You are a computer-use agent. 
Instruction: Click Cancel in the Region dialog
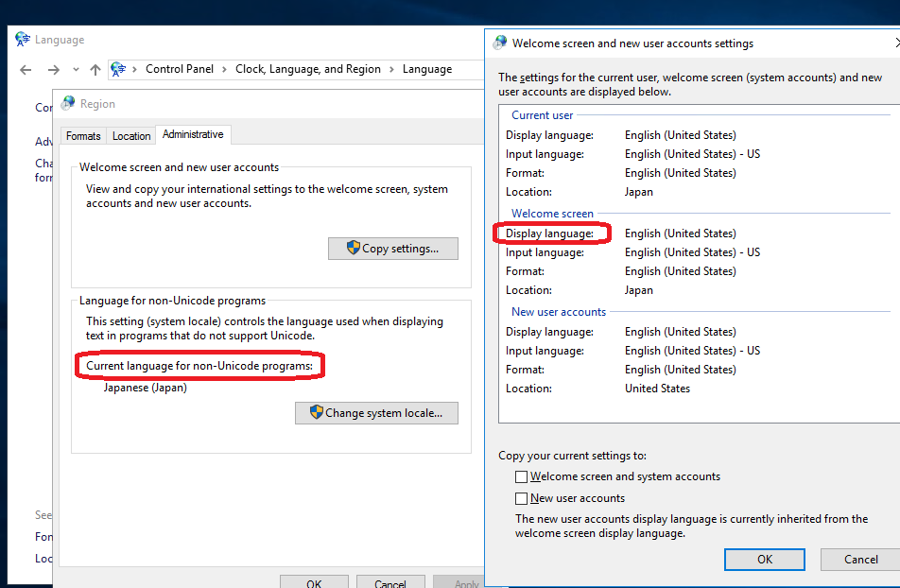(x=390, y=582)
